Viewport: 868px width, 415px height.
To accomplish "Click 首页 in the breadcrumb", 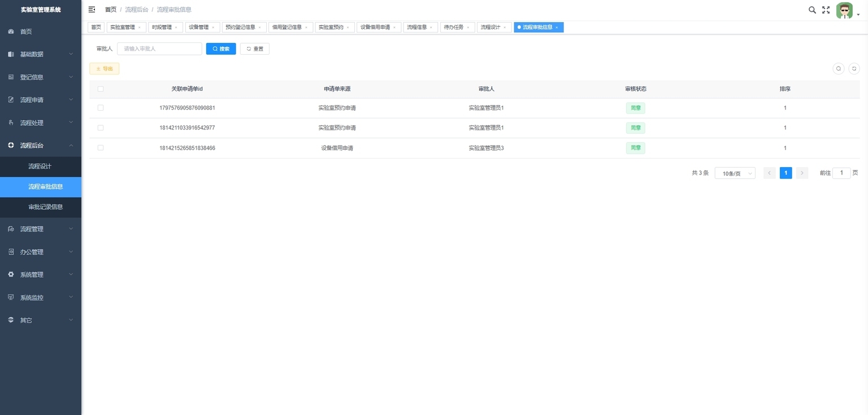I will click(111, 10).
